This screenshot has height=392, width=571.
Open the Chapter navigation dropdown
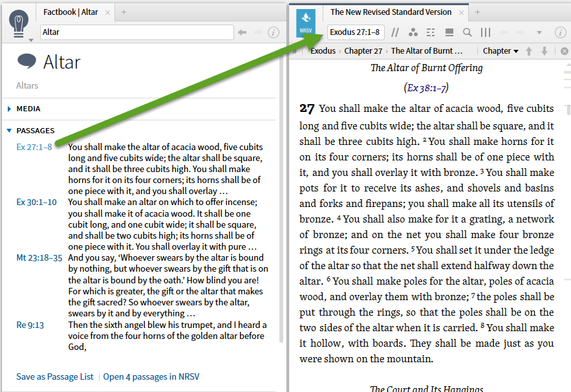[x=501, y=51]
